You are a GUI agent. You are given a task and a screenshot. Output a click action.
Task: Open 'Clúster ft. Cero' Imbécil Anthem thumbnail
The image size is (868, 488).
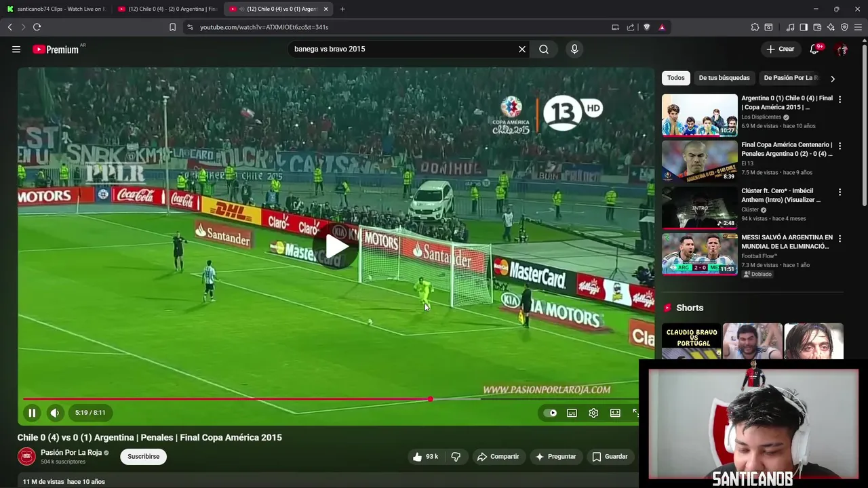click(x=699, y=208)
